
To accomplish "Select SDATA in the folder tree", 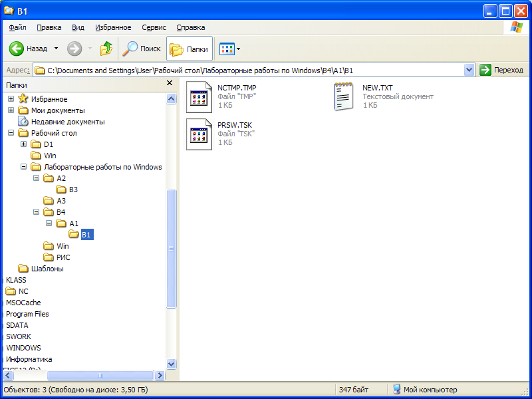I will [x=17, y=325].
